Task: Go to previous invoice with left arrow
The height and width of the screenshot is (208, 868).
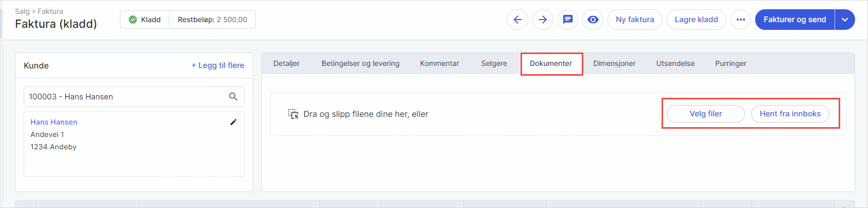Action: click(x=517, y=20)
